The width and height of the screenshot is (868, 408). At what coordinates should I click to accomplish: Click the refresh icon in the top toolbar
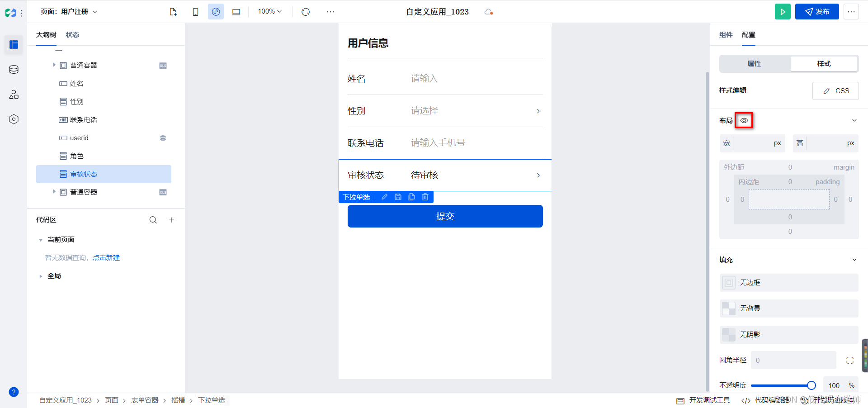click(306, 12)
